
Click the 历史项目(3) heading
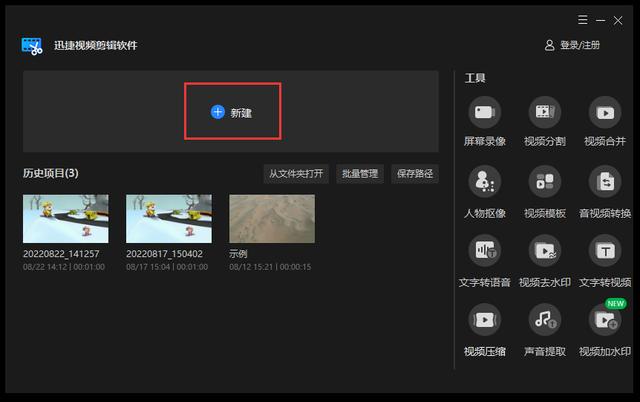(51, 173)
